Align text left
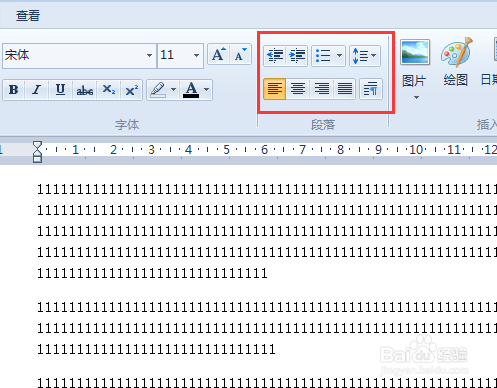 (x=275, y=89)
